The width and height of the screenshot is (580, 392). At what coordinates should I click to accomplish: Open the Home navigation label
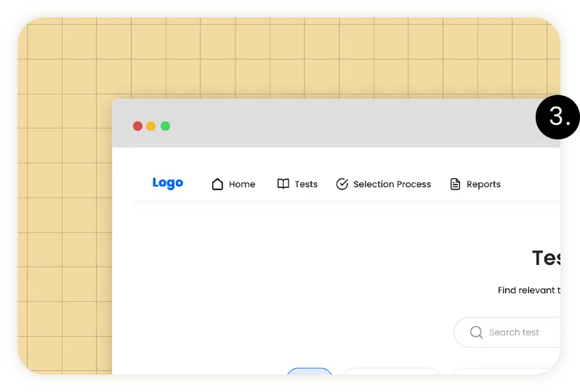click(x=242, y=184)
